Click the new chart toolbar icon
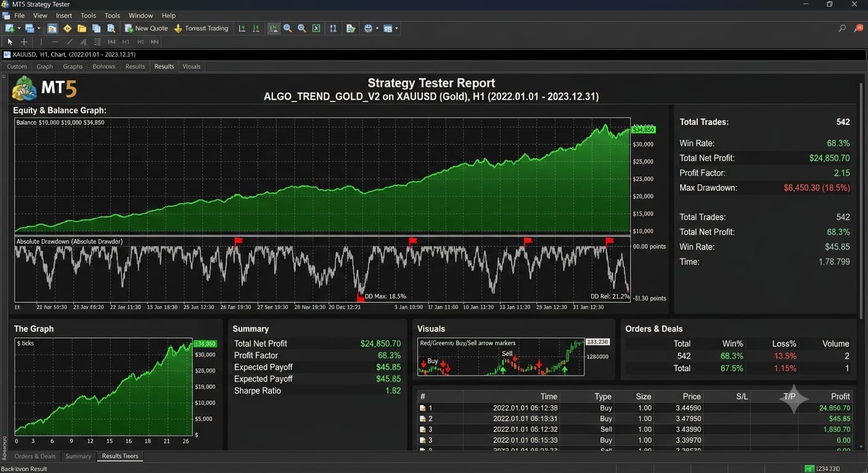This screenshot has width=868, height=473. pos(9,28)
